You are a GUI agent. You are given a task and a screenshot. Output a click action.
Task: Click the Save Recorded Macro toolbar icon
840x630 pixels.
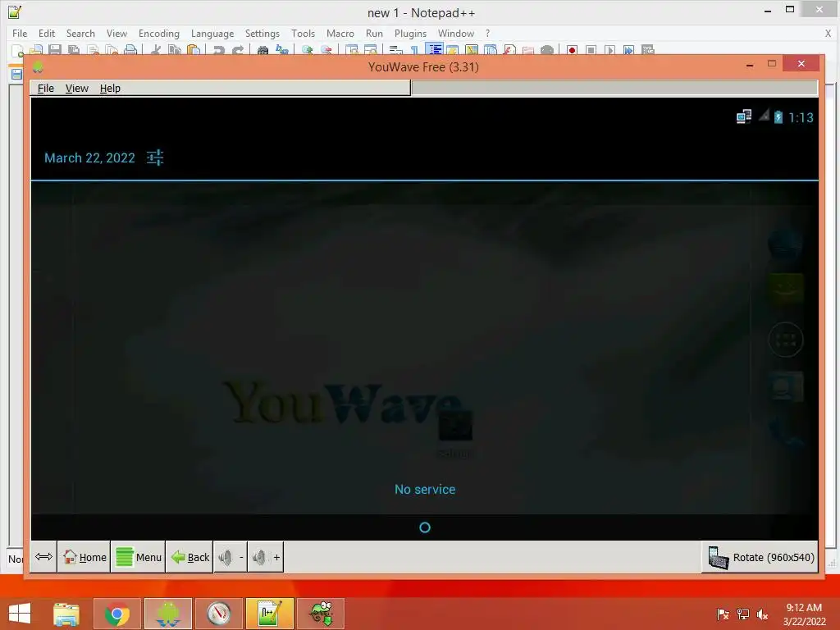(648, 50)
